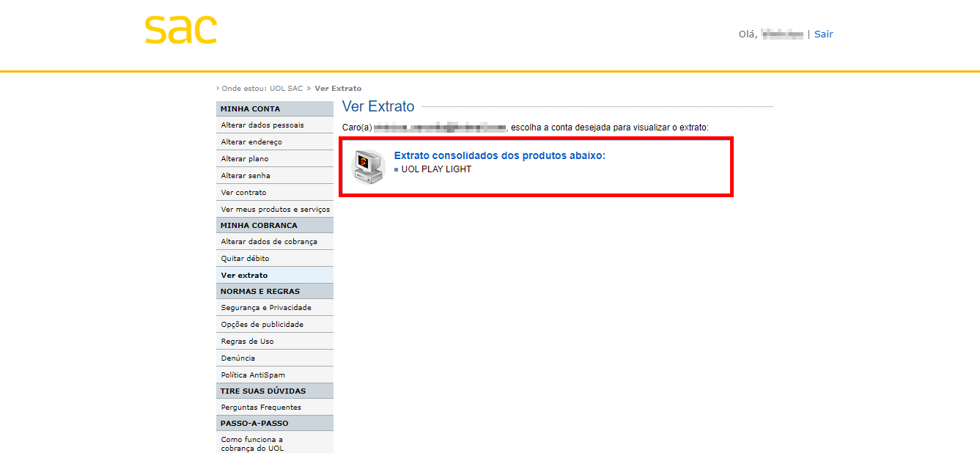Open Alterar dados pessoais menu item
The width and height of the screenshot is (980, 453).
coord(275,125)
